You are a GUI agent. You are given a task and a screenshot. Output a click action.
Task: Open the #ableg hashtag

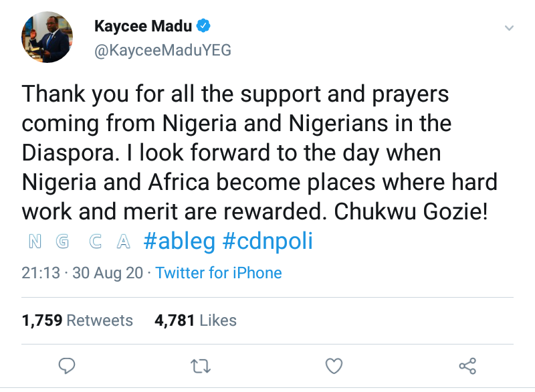[x=180, y=241]
